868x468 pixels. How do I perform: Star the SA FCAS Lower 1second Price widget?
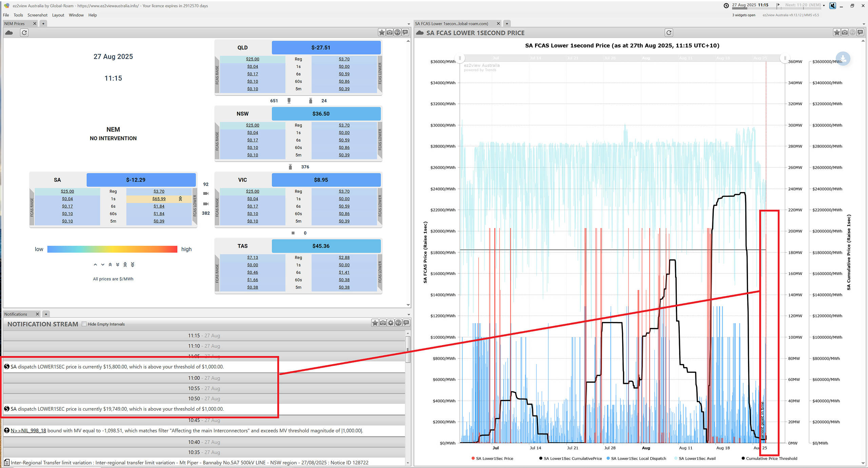click(x=837, y=32)
